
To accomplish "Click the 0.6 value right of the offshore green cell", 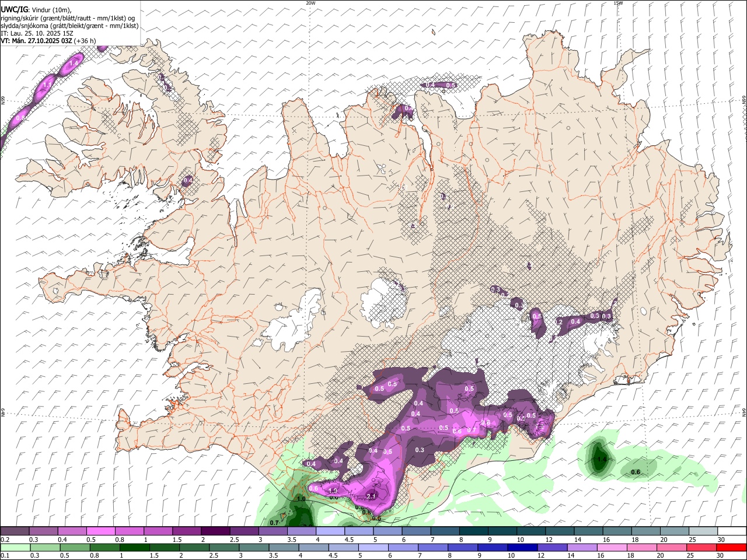I will click(636, 472).
